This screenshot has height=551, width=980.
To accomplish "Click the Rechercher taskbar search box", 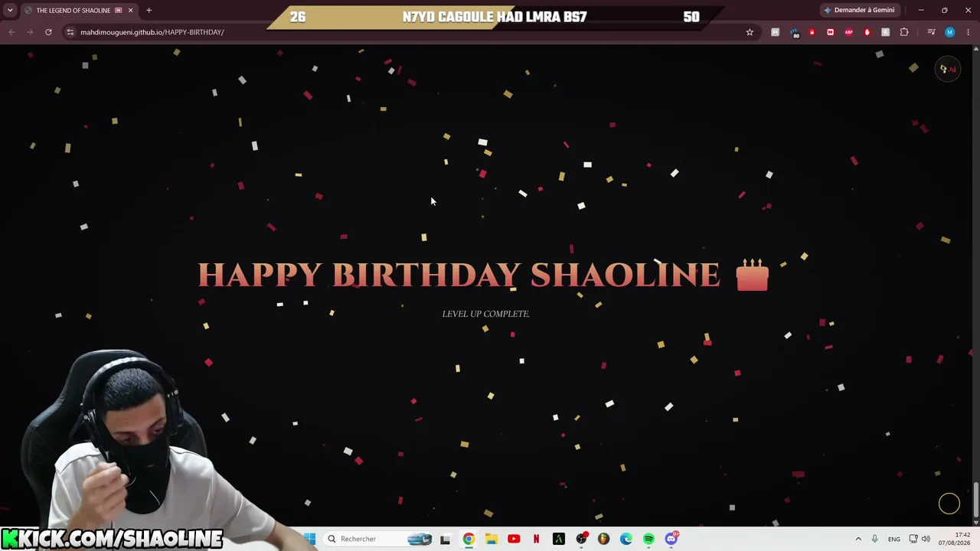I will tap(378, 539).
